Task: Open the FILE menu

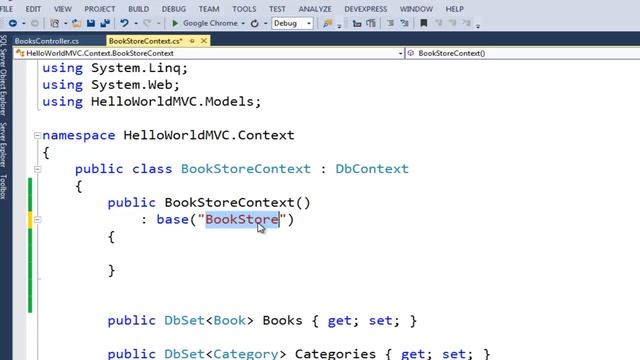Action: coord(6,9)
